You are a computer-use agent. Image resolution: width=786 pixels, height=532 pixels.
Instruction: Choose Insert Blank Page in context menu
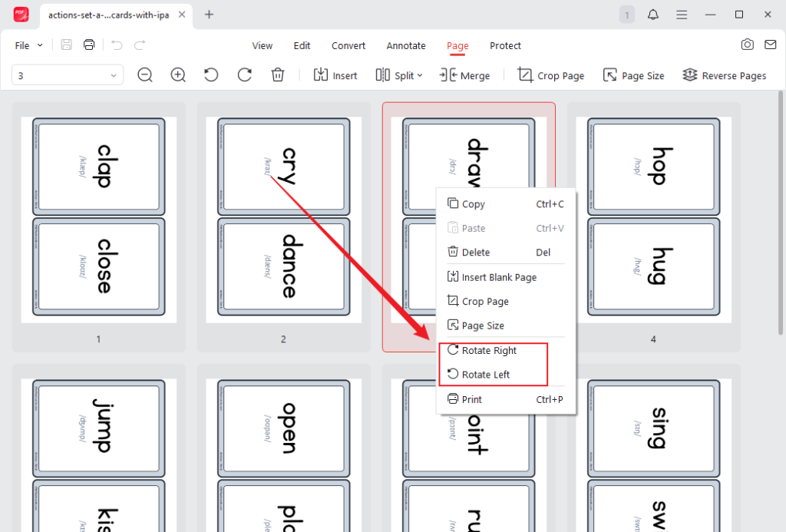[506, 277]
